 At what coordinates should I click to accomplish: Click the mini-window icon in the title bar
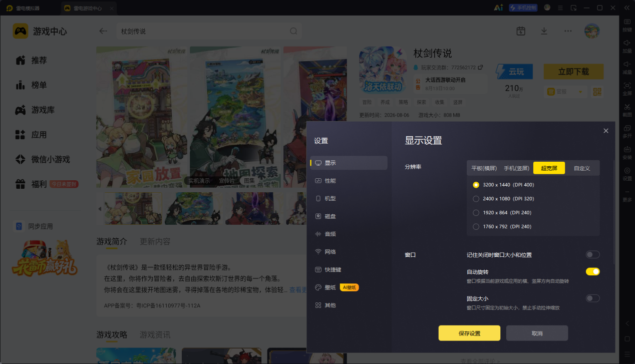(573, 8)
